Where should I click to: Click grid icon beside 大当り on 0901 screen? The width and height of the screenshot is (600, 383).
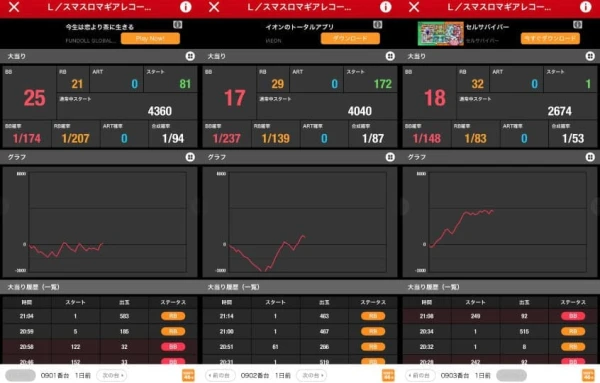pos(190,56)
